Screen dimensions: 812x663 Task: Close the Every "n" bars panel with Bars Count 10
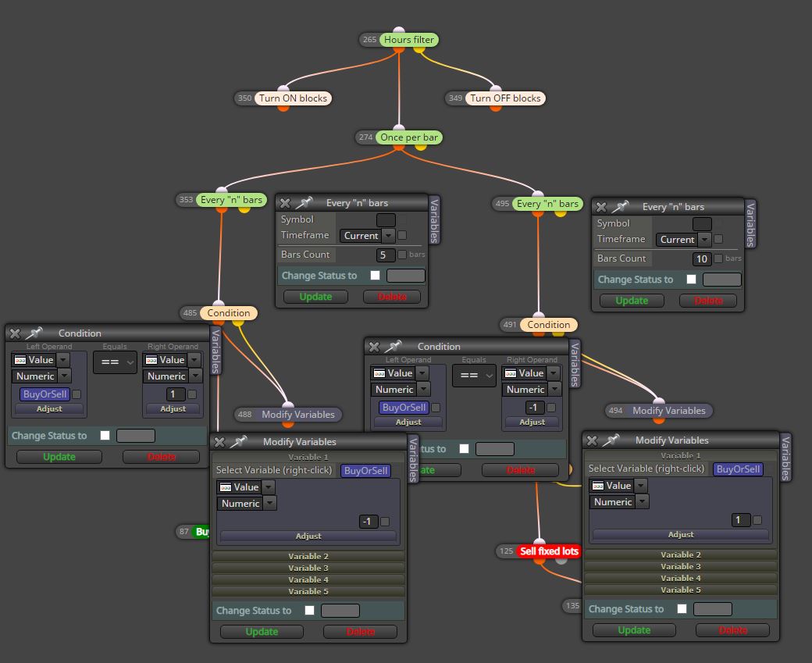coord(601,207)
